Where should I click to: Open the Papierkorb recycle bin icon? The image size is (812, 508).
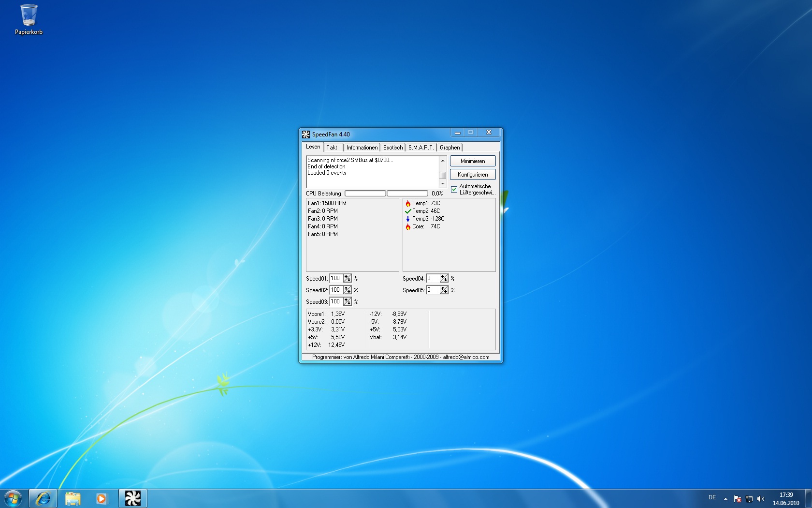coord(29,19)
